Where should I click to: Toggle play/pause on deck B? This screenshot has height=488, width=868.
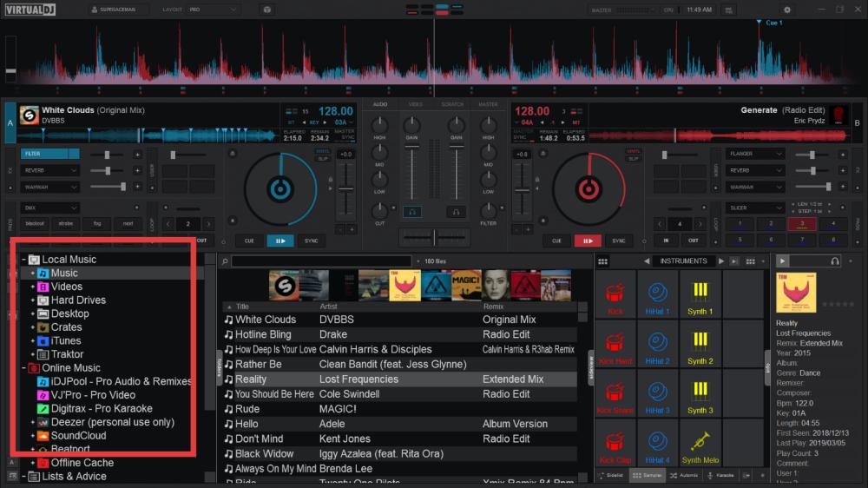(588, 241)
